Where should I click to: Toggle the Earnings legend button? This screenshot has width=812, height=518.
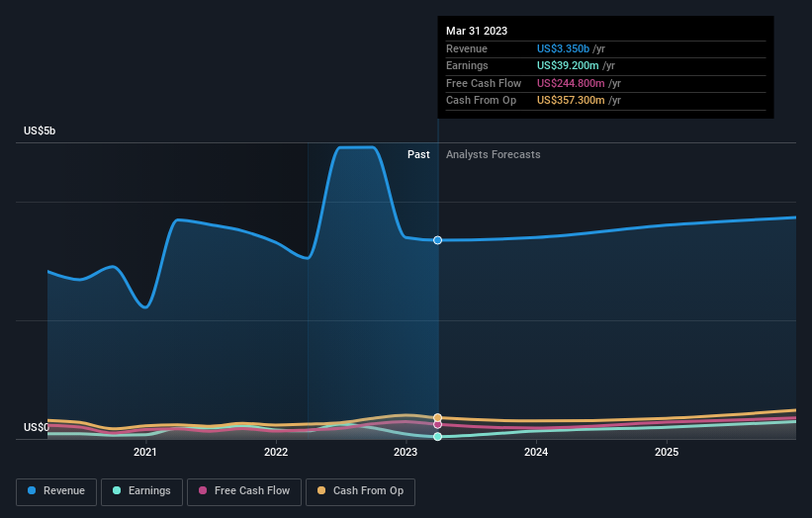pos(141,491)
